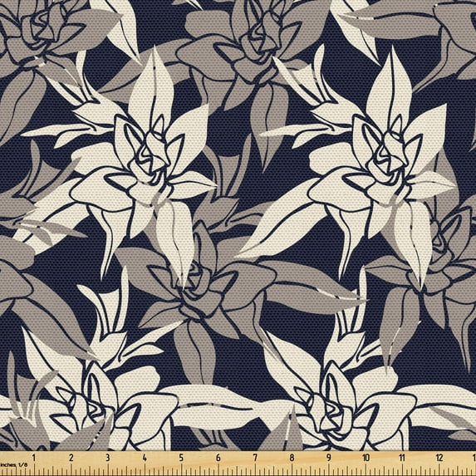Click the number 12 on the ruler
476x476 pixels.
click(439, 458)
